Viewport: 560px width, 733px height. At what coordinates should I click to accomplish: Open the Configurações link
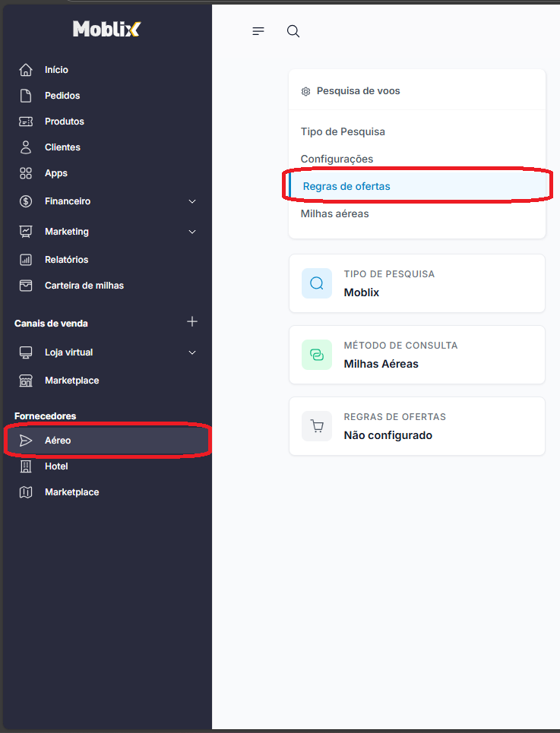tap(337, 159)
